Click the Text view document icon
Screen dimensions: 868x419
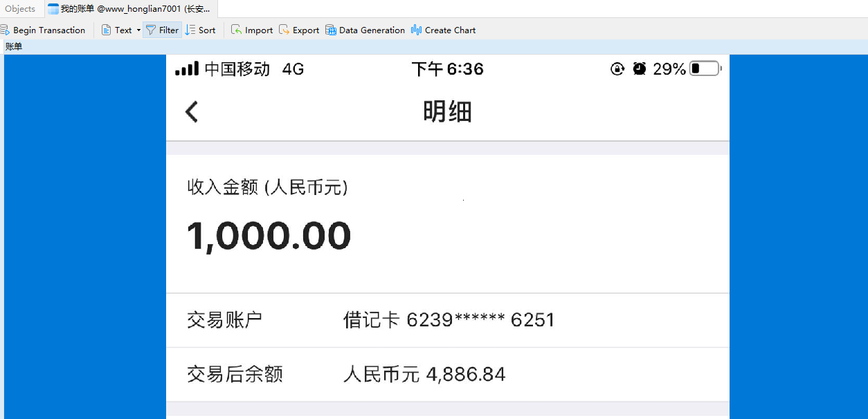coord(106,30)
